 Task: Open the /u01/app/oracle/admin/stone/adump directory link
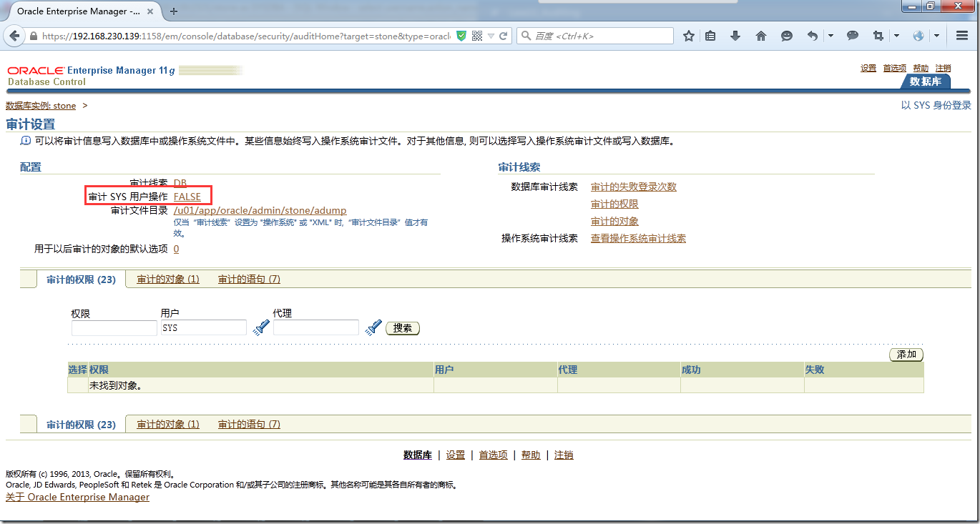pos(260,211)
